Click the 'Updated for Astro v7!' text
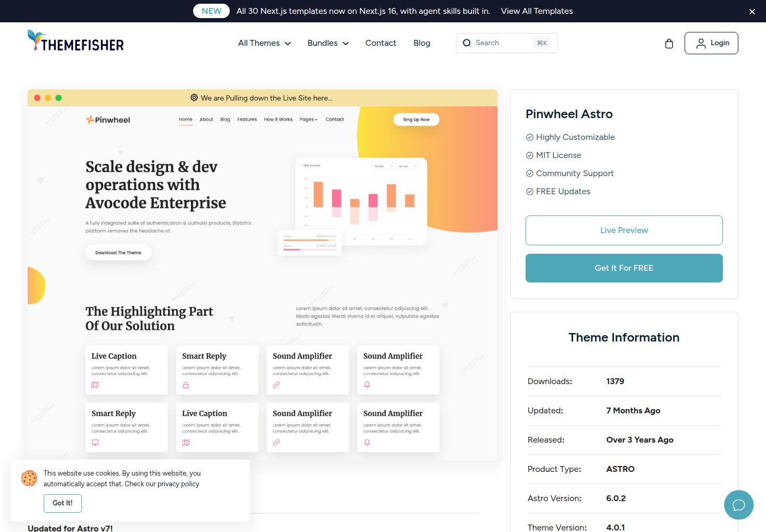The width and height of the screenshot is (766, 532). point(70,528)
